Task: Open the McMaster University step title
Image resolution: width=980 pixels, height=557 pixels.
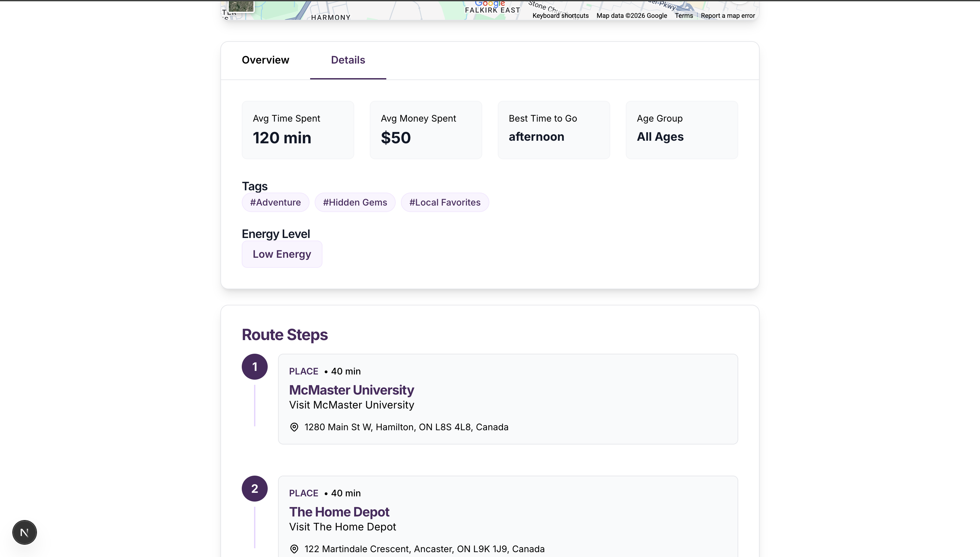Action: point(351,390)
